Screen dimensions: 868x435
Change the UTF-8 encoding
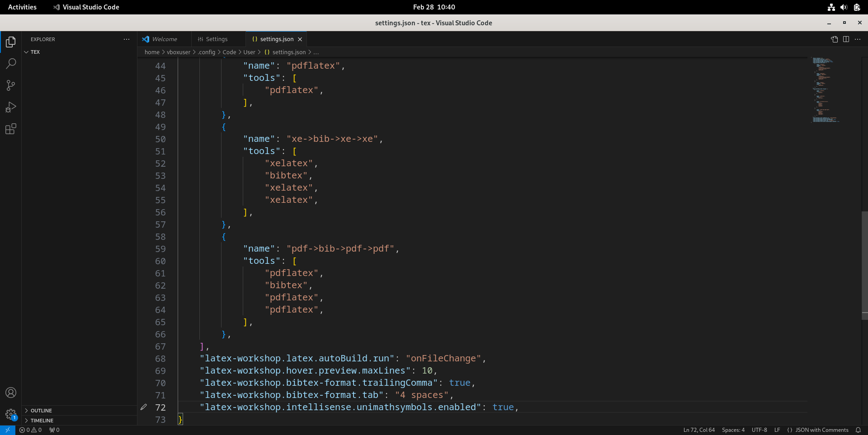(x=759, y=430)
